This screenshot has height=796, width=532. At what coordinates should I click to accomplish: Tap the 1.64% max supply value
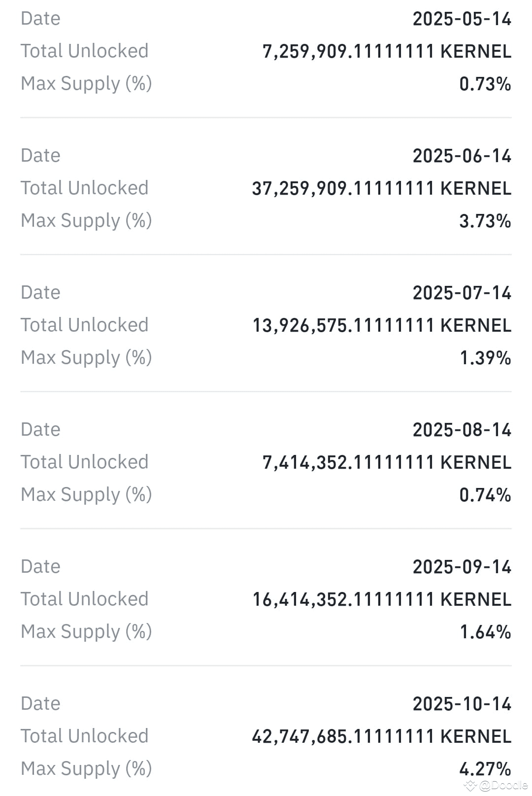pos(485,632)
